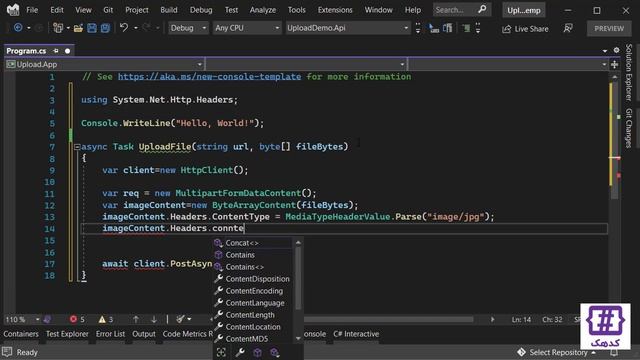Click the title bar Search box
Viewport: 640px width, 360px height.
462,9
